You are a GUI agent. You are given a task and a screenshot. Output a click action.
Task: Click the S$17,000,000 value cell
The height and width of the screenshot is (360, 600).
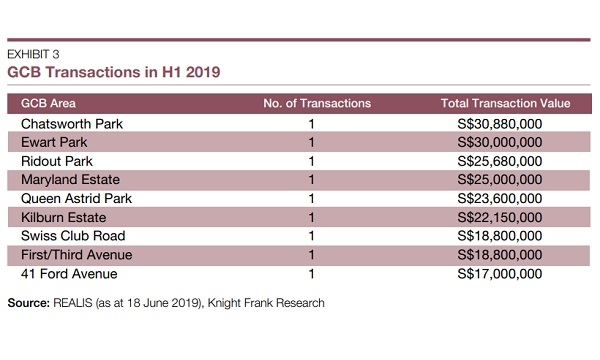[499, 274]
